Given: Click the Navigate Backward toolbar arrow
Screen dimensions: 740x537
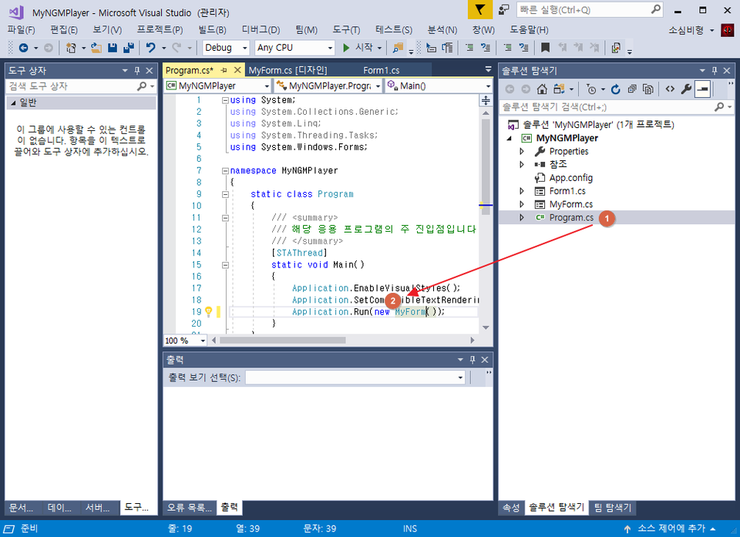Looking at the screenshot, I should (23, 48).
